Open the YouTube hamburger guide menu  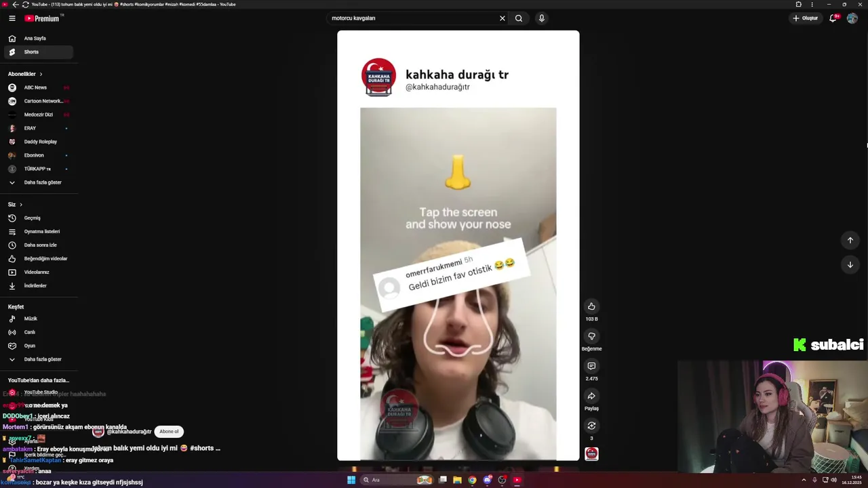[12, 18]
